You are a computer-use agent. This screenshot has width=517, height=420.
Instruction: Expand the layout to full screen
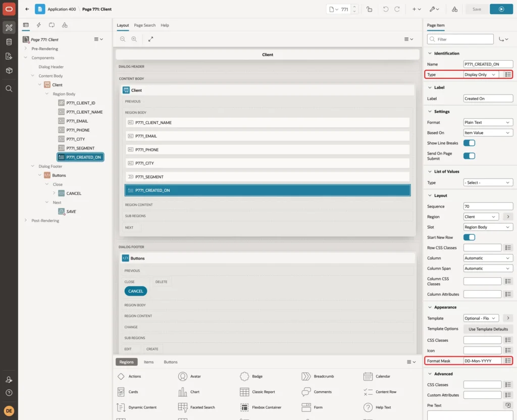point(150,39)
